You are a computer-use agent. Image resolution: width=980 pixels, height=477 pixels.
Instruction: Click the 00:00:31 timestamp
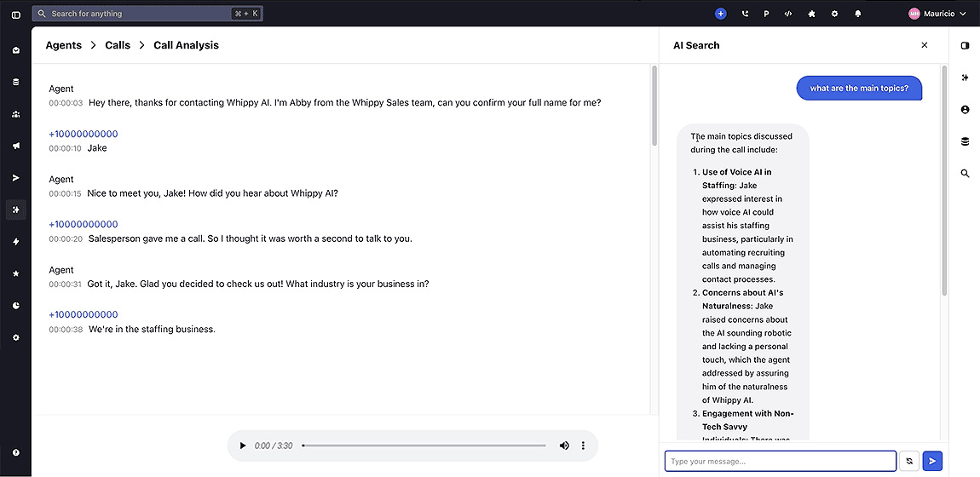[x=65, y=284]
